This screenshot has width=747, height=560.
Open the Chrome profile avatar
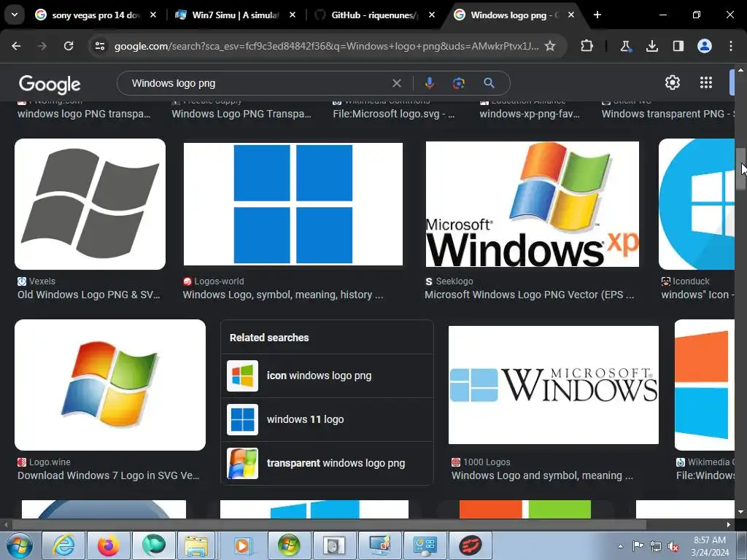(705, 46)
